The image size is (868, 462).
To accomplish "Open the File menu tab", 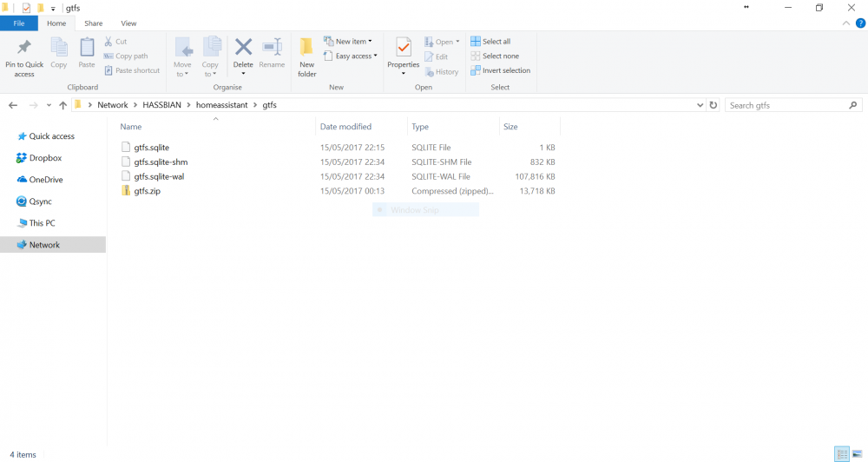I will 18,23.
